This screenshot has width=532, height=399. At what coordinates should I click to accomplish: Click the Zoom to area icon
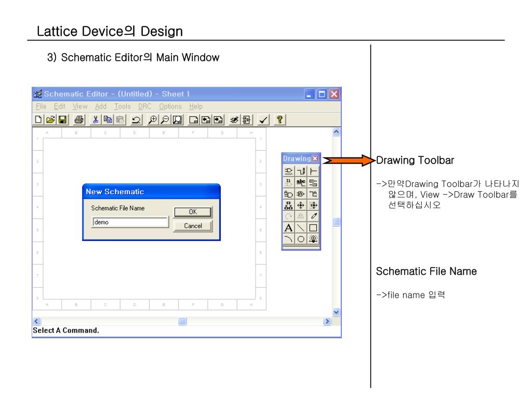point(177,119)
